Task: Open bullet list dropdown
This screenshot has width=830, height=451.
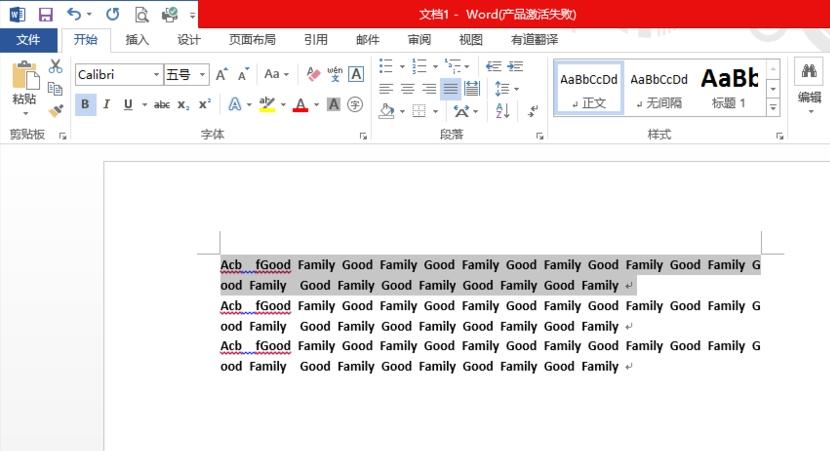Action: click(x=402, y=67)
